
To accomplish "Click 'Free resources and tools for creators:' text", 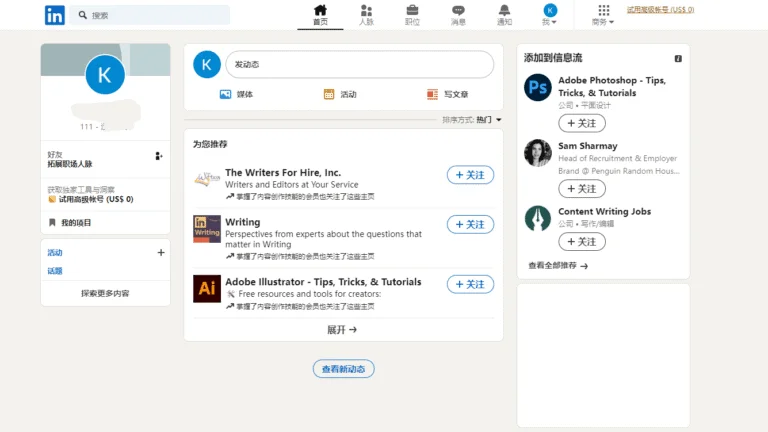I will click(x=310, y=294).
